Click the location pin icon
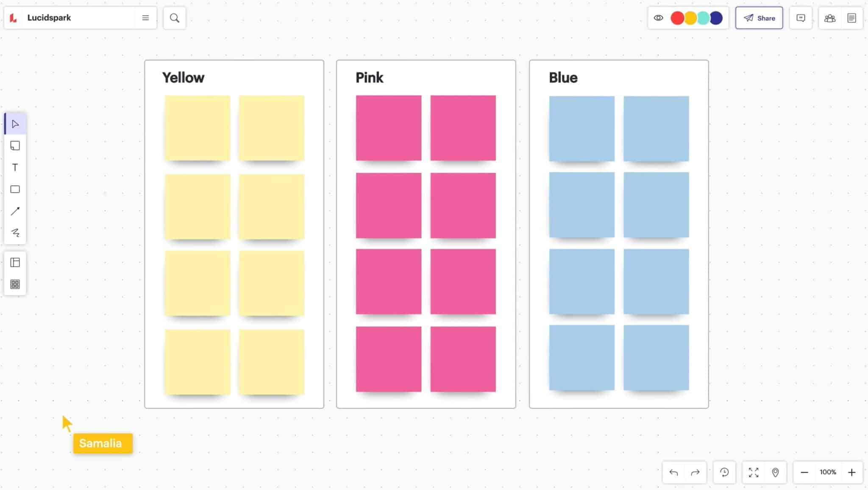This screenshot has width=868, height=490. [775, 472]
